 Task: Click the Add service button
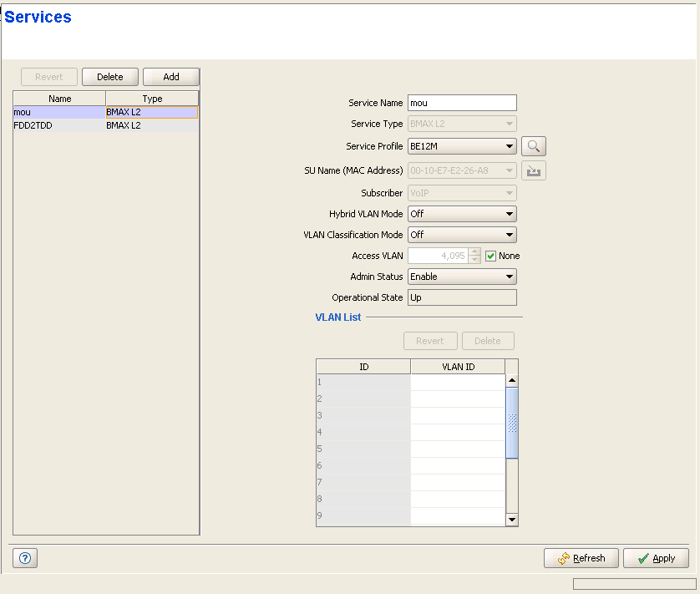[171, 77]
